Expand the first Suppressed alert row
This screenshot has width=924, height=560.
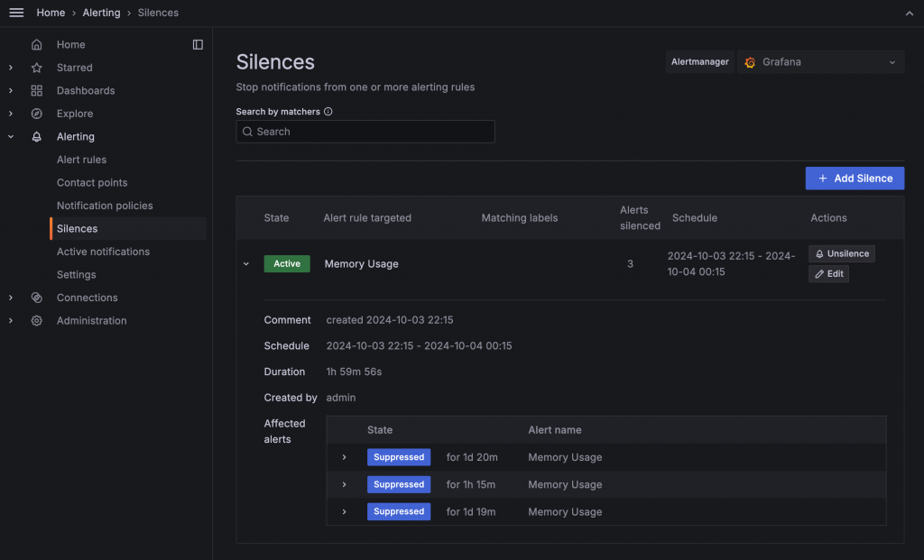pos(344,457)
